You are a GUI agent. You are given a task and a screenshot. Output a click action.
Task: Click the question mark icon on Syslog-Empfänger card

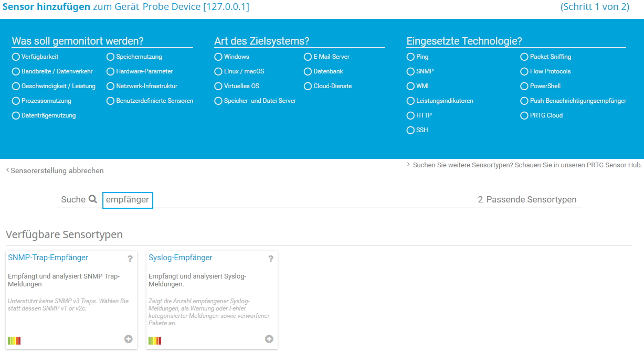click(270, 259)
